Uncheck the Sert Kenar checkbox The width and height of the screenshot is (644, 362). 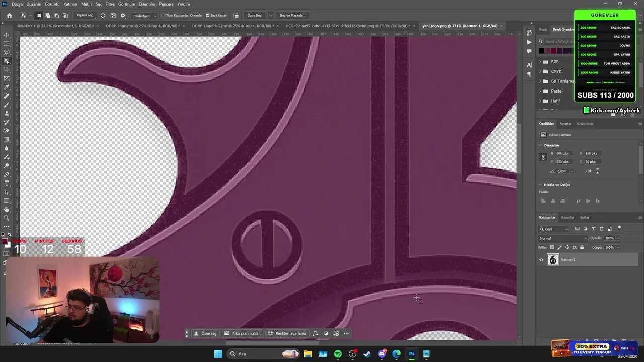click(x=207, y=15)
